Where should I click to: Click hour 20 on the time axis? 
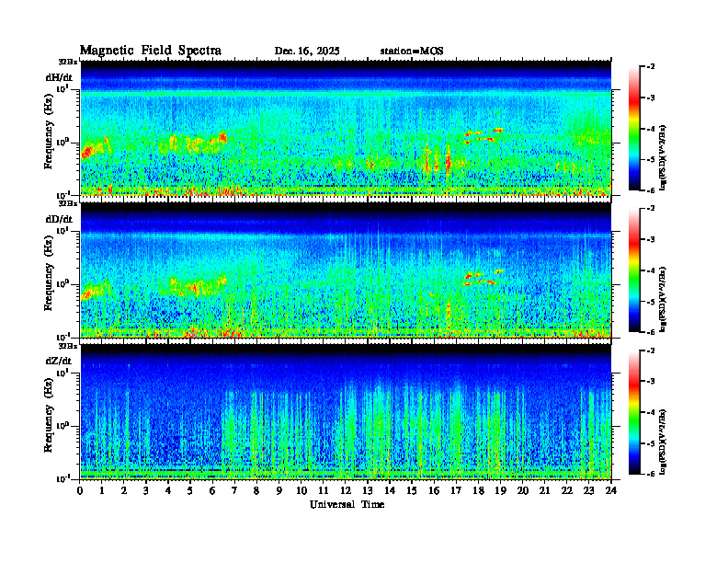click(x=522, y=490)
